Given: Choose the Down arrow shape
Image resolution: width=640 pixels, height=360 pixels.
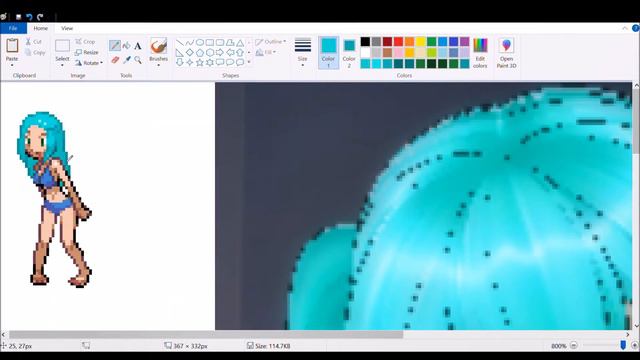Looking at the screenshot, I should [x=180, y=62].
